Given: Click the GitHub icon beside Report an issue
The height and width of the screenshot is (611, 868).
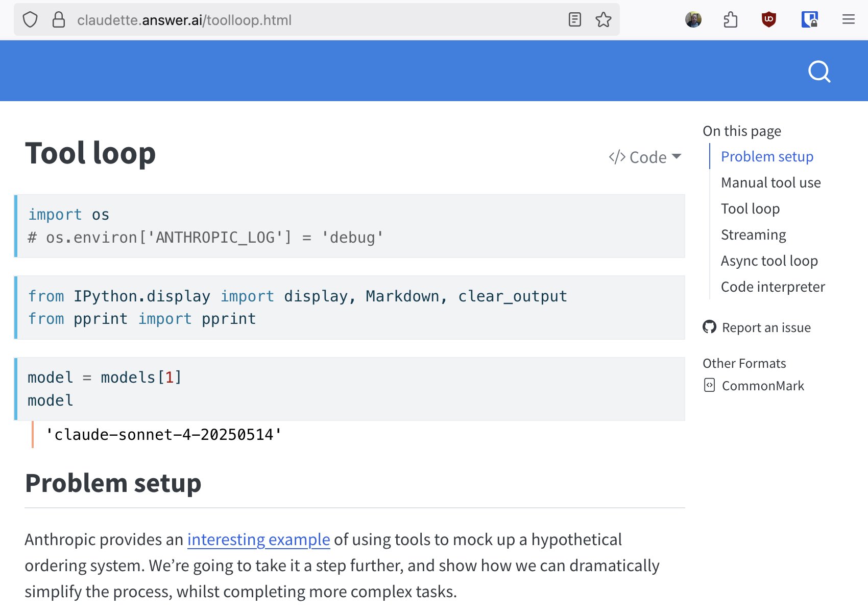Looking at the screenshot, I should (x=709, y=327).
